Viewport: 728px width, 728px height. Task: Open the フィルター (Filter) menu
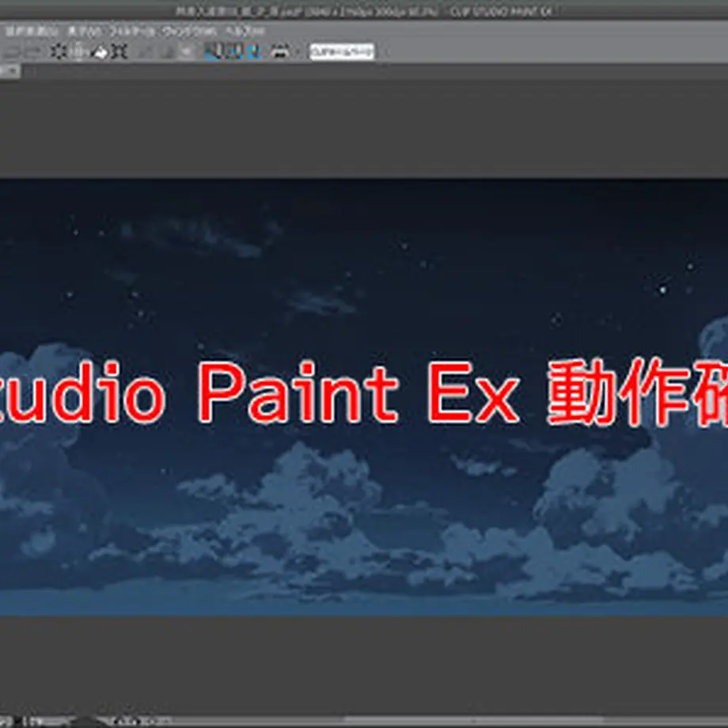tap(132, 32)
